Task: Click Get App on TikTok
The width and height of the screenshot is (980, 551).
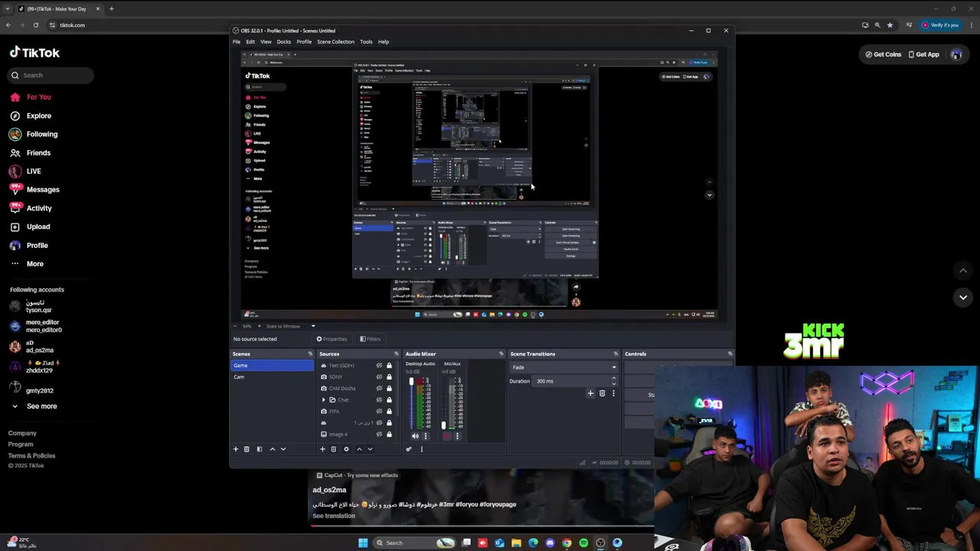Action: click(923, 54)
